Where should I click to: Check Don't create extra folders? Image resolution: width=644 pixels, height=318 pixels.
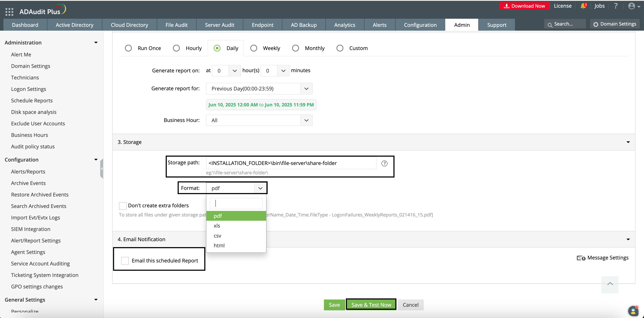coord(123,206)
